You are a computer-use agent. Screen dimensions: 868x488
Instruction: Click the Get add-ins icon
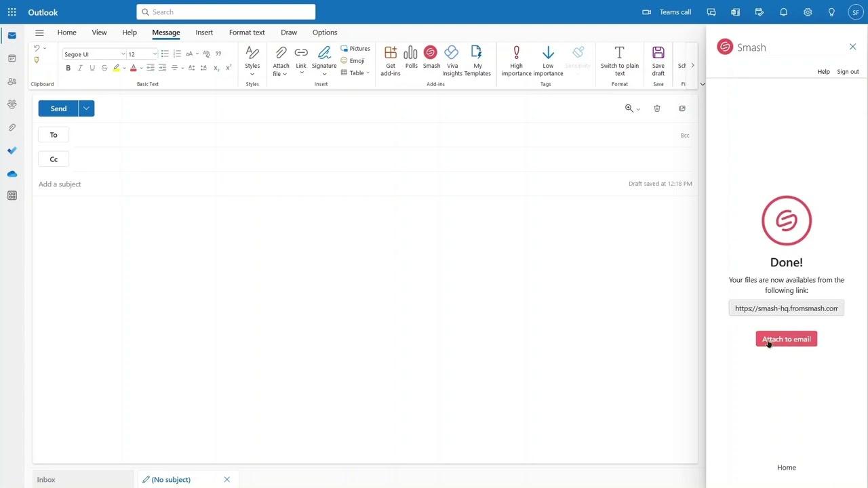tap(391, 61)
